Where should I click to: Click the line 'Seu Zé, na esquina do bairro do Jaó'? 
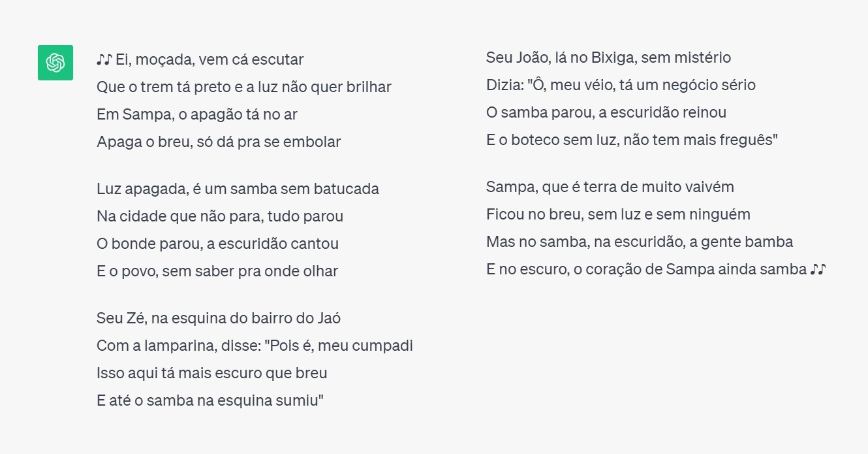(219, 319)
